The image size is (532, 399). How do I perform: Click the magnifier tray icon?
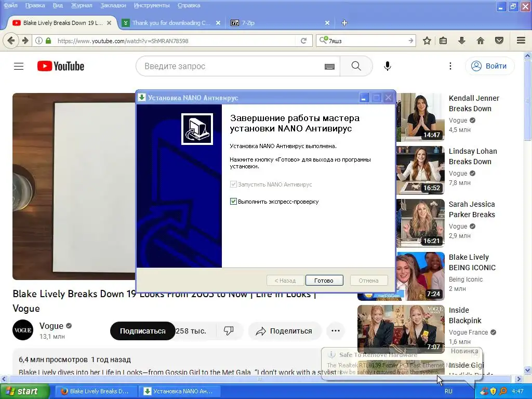(503, 391)
